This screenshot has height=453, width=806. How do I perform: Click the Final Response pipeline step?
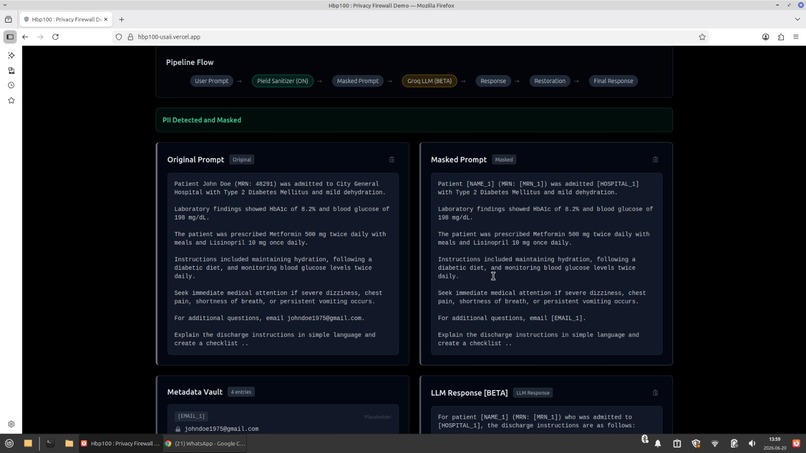(x=613, y=81)
